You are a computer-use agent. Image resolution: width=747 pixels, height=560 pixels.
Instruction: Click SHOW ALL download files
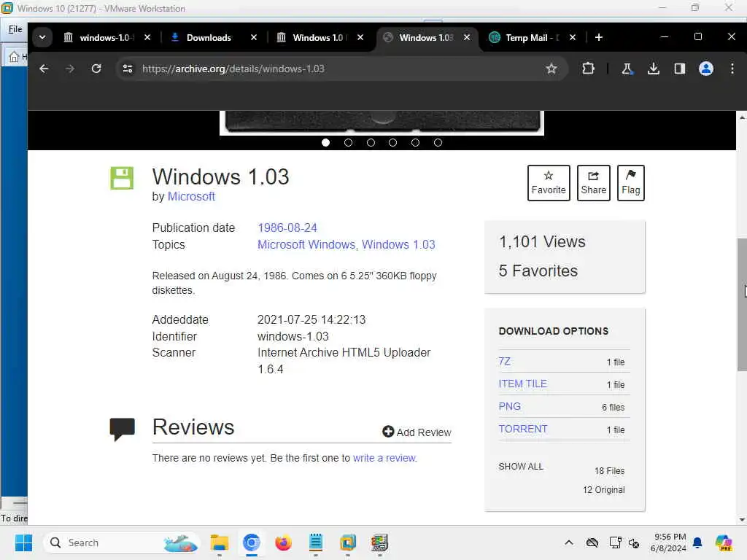tap(521, 467)
